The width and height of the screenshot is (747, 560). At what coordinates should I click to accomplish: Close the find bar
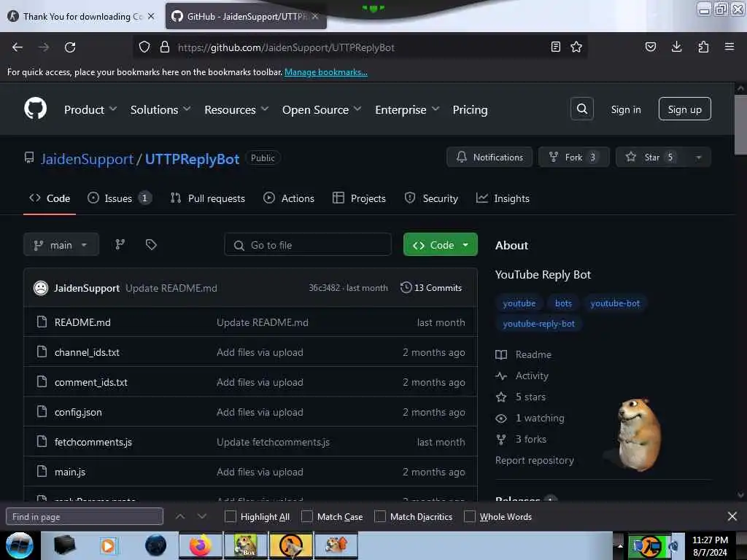732,516
